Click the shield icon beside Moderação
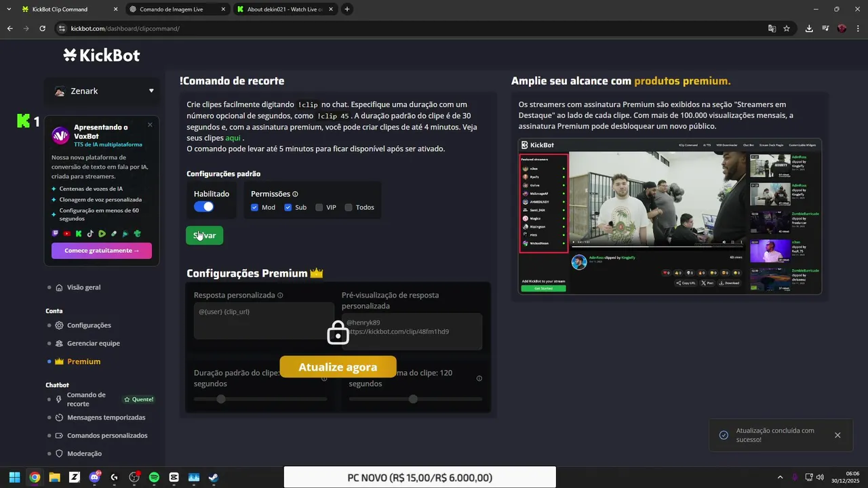868x488 pixels. click(x=60, y=453)
